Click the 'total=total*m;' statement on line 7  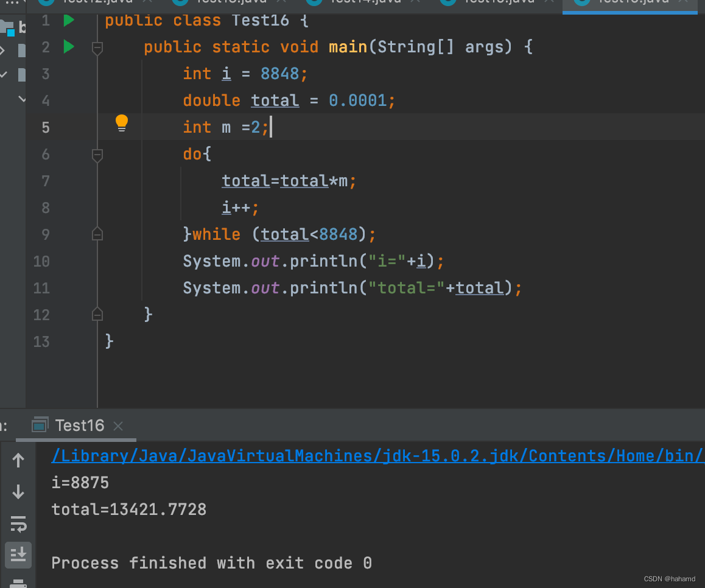click(289, 181)
